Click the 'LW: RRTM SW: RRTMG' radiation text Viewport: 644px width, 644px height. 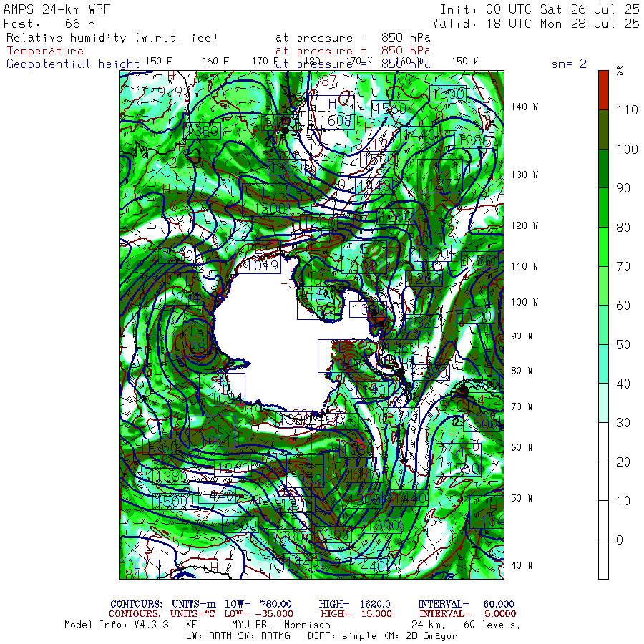(x=238, y=636)
